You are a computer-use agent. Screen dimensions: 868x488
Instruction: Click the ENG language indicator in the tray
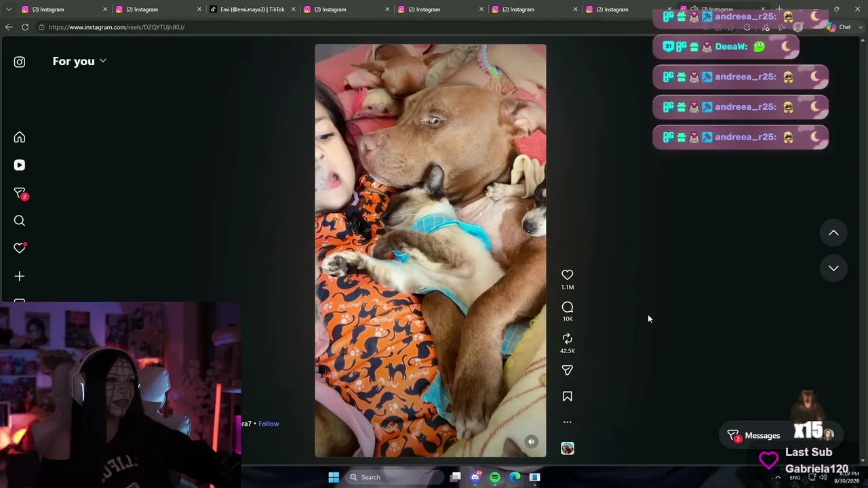tap(795, 477)
